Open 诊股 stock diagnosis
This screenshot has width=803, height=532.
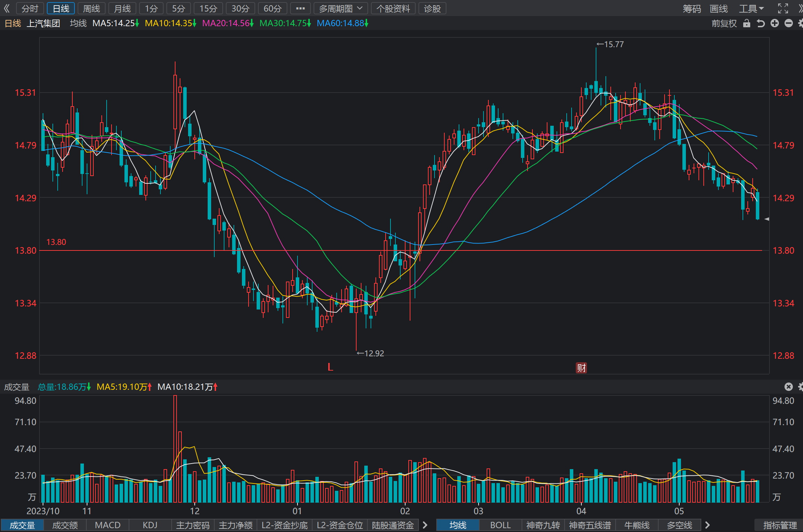point(432,8)
